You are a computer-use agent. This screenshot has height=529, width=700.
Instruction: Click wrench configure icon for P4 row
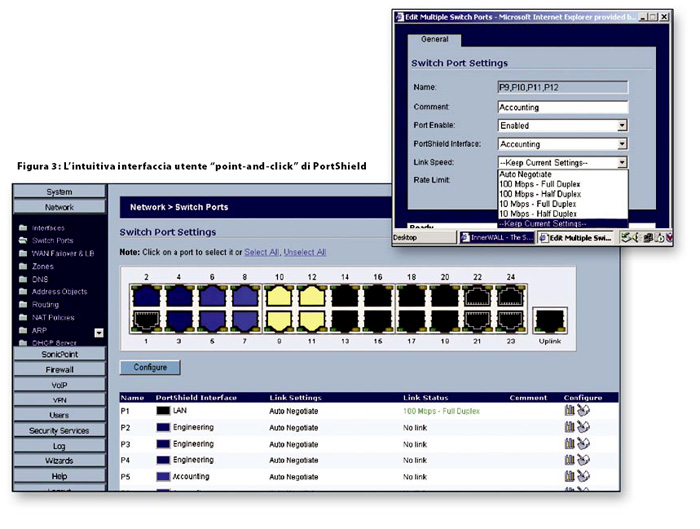583,459
